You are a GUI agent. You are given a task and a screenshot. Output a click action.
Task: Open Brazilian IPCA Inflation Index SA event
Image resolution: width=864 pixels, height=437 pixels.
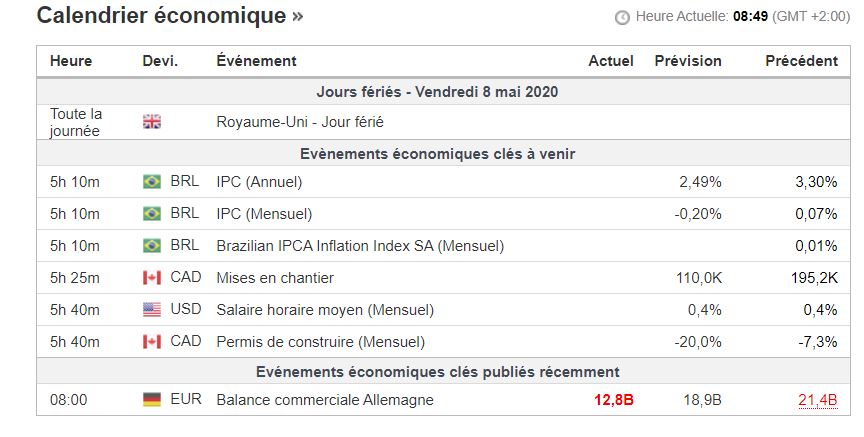[x=360, y=246]
